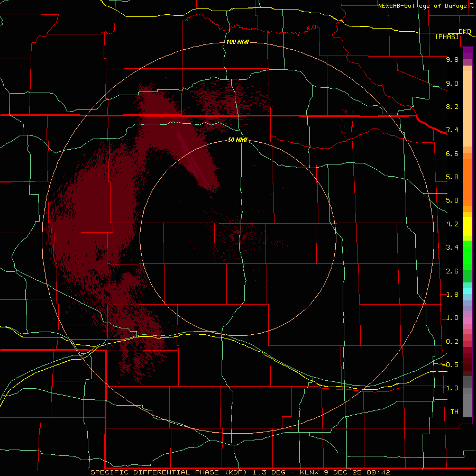Click the NEXLAB-College of DuPage credit text
The width and height of the screenshot is (476, 476).
point(422,6)
